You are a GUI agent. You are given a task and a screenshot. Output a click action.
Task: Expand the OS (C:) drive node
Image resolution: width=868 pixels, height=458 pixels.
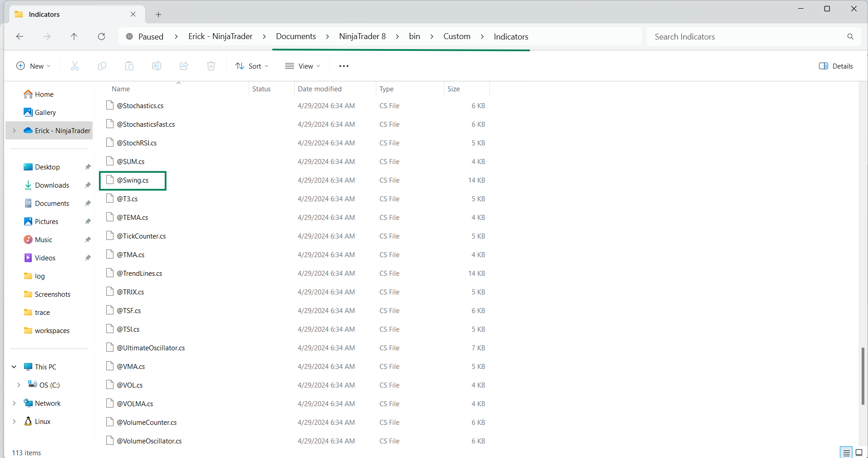[19, 385]
